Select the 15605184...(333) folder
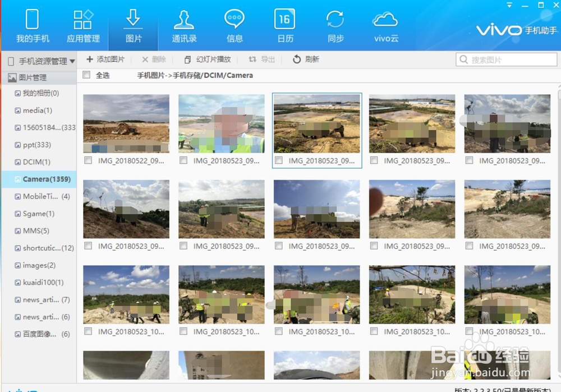561x392 pixels. pyautogui.click(x=39, y=128)
